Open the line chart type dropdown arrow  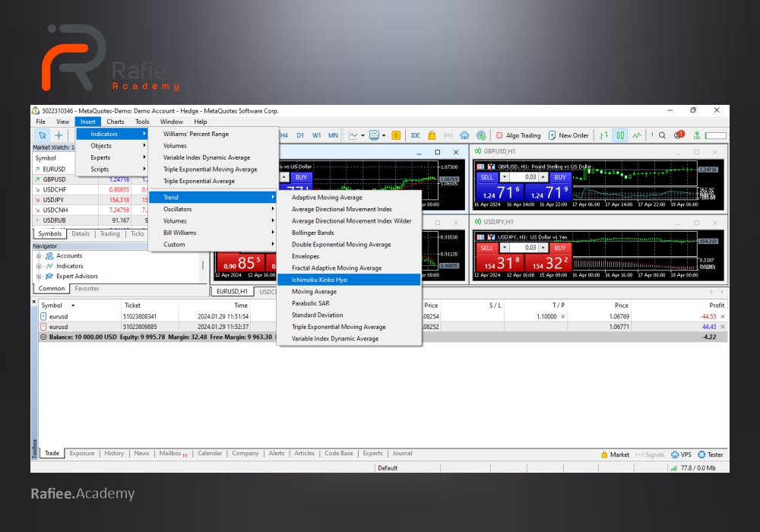pyautogui.click(x=363, y=136)
